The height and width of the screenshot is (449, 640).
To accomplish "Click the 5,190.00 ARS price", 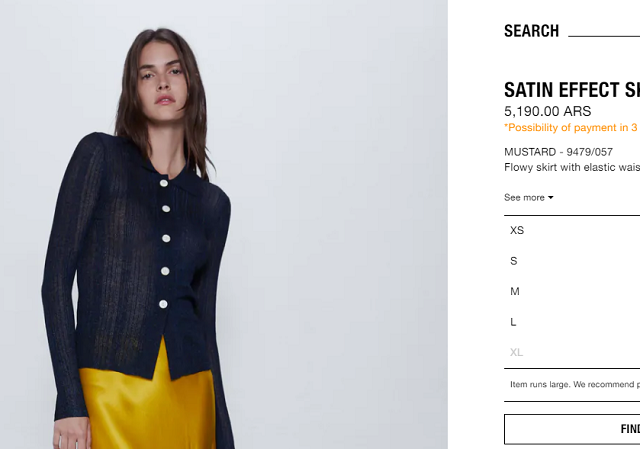I will click(547, 111).
